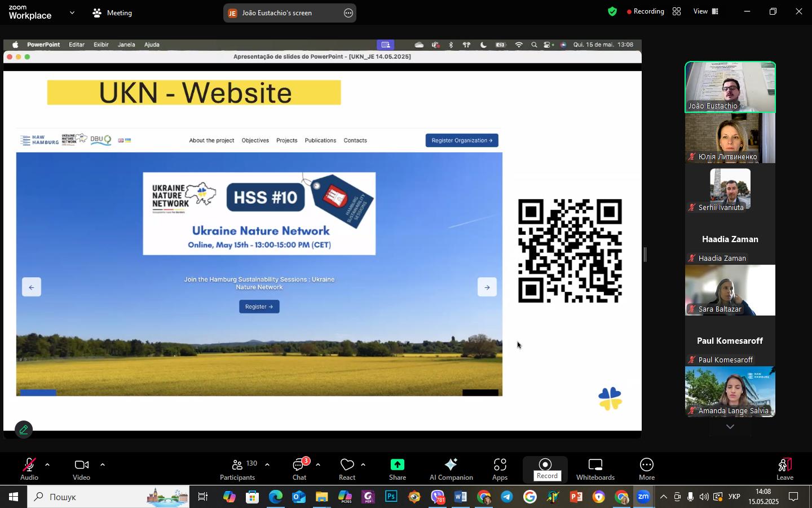Expand video options arrow next to Video
812x508 pixels.
[x=103, y=465]
